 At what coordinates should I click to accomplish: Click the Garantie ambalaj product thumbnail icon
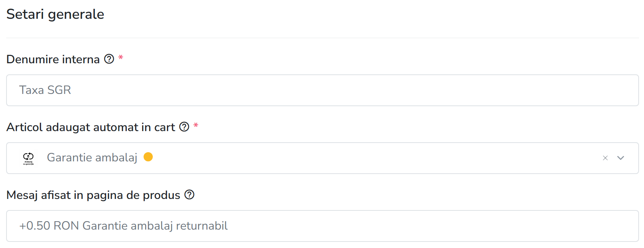click(28, 158)
